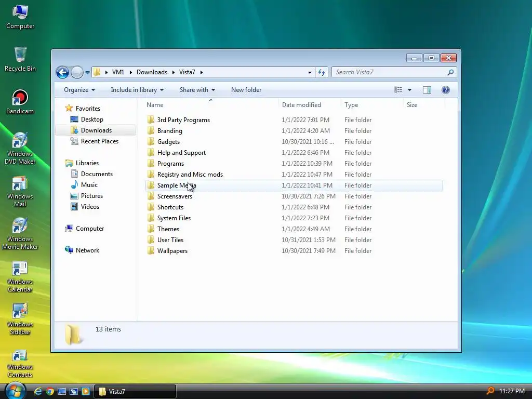Select the 3rd Party Programs folder icon
This screenshot has width=532, height=399.
pyautogui.click(x=151, y=120)
